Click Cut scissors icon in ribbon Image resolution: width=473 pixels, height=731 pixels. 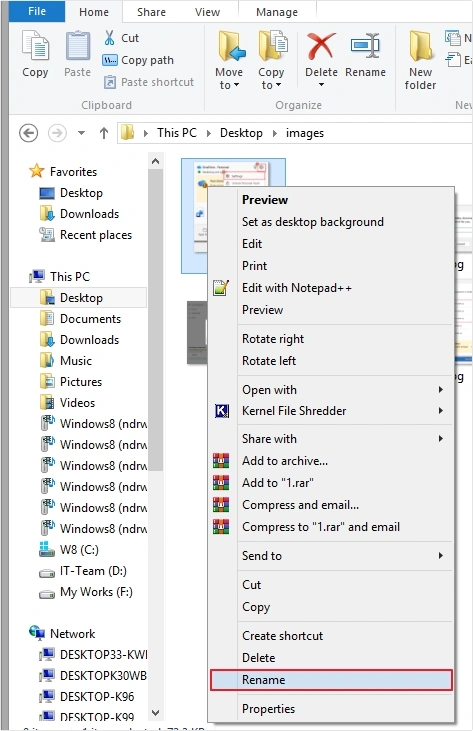[110, 38]
